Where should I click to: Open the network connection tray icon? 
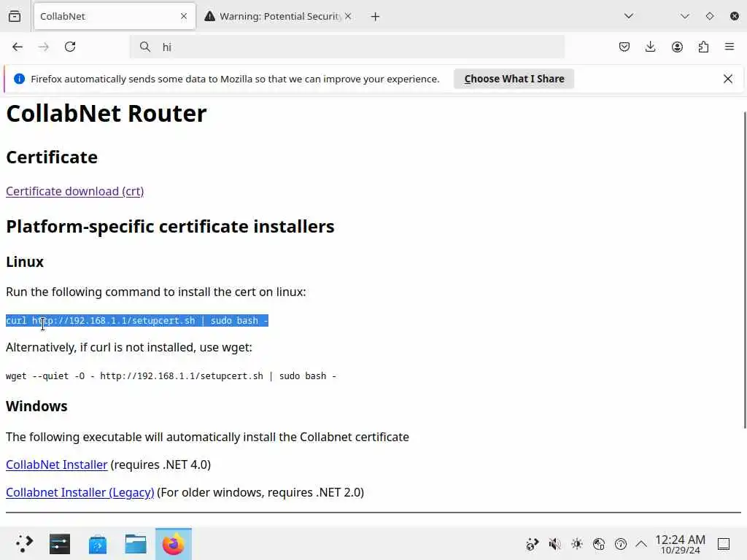tap(599, 544)
